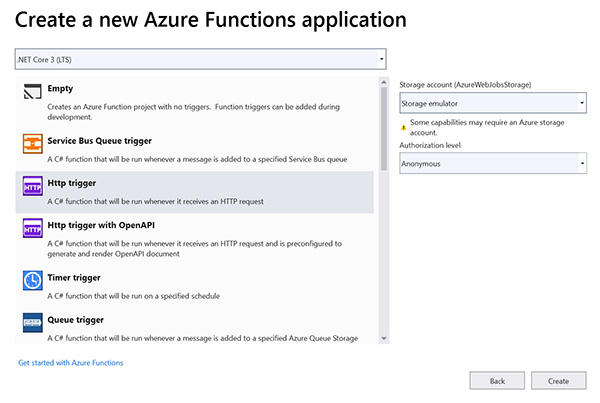
Task: Select the Empty template title
Action: [60, 88]
